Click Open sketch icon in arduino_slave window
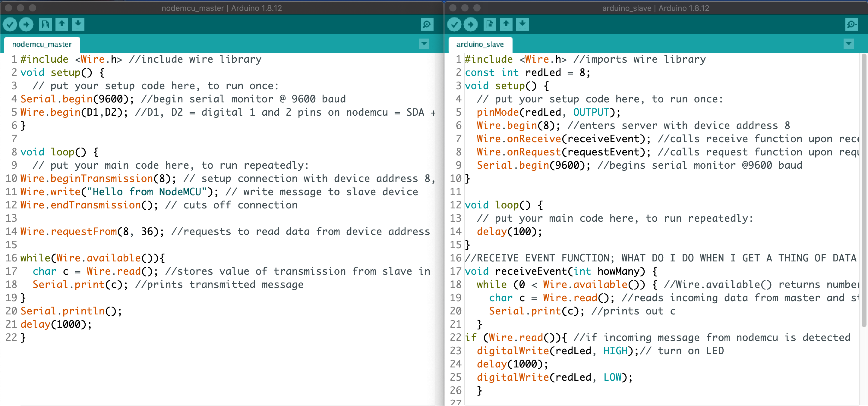The width and height of the screenshot is (868, 406). click(506, 24)
